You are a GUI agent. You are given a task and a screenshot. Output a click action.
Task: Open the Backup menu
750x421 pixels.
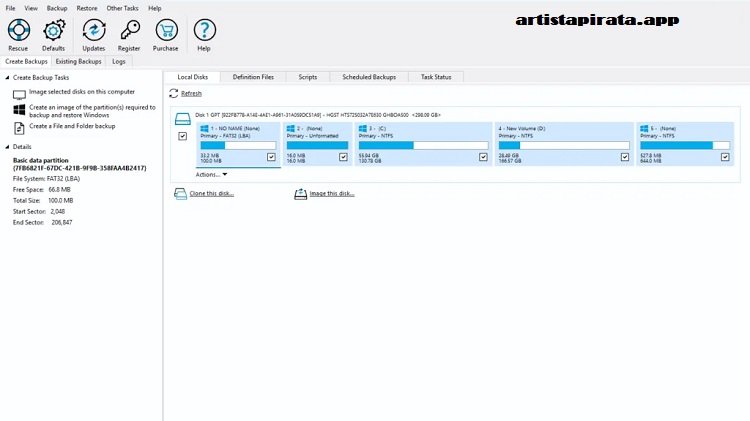click(57, 8)
